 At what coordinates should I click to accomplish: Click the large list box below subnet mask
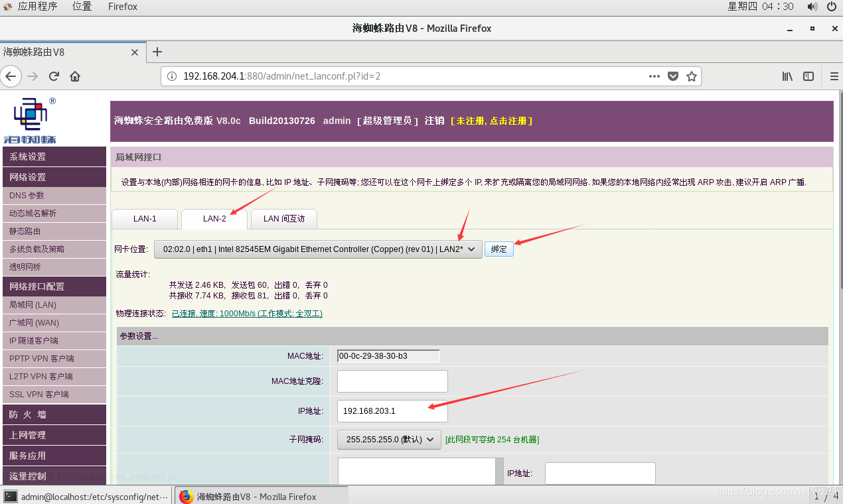click(x=420, y=472)
